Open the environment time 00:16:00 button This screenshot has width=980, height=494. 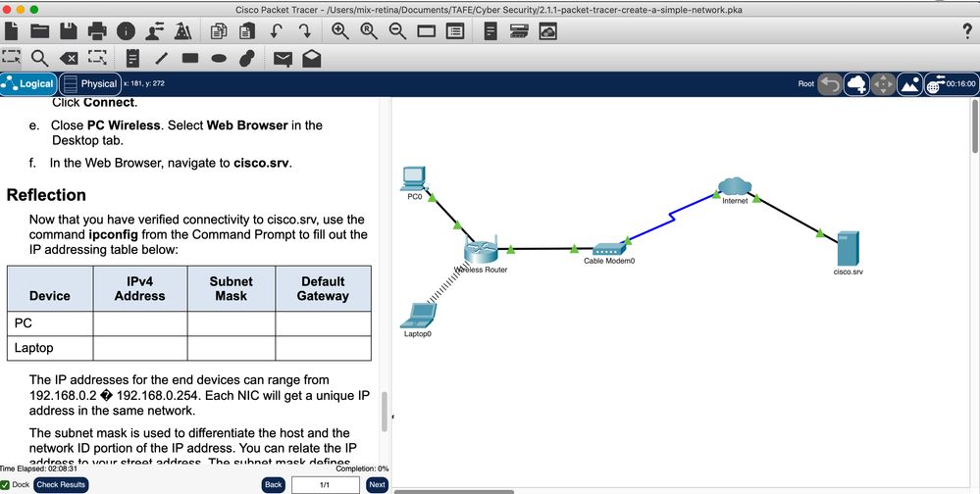pyautogui.click(x=952, y=83)
